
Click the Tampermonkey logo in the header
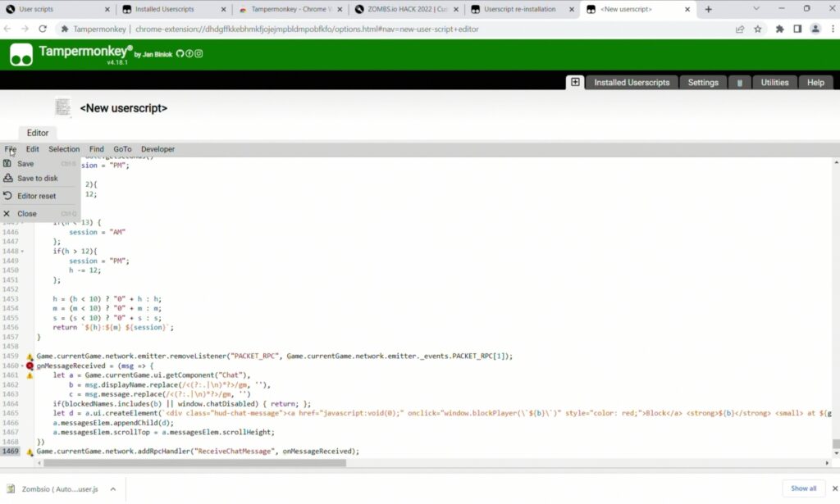click(x=21, y=54)
